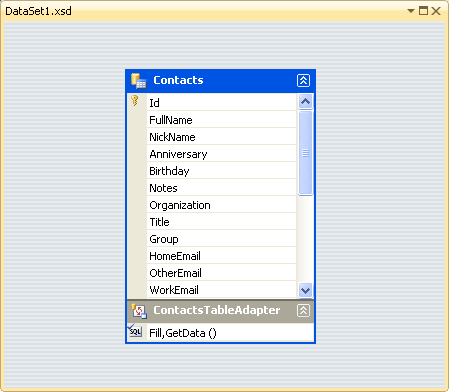Close the DataSet1.xsd window
The image size is (449, 392).
436,11
